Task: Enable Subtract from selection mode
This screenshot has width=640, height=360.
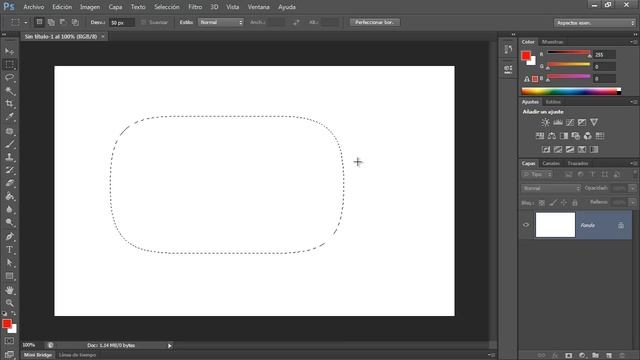Action: pyautogui.click(x=63, y=22)
